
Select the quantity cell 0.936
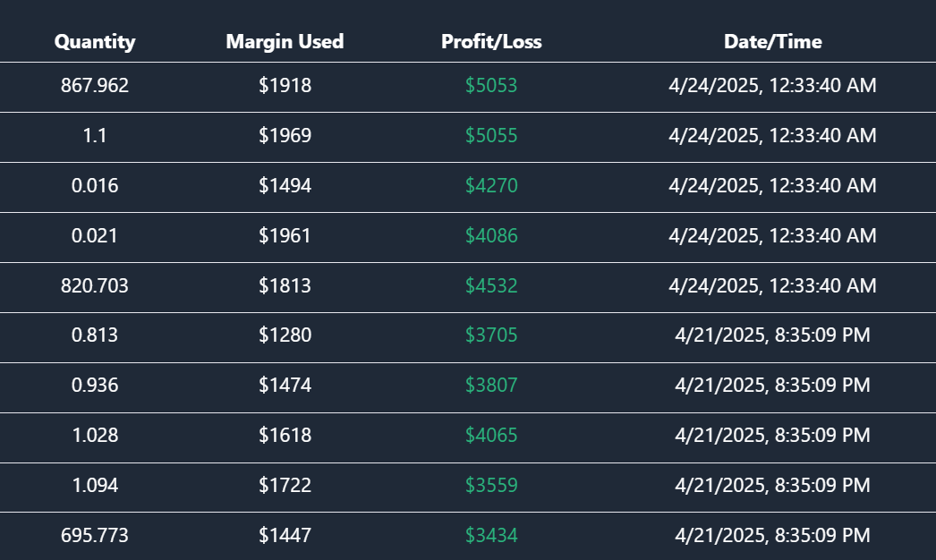(x=95, y=386)
